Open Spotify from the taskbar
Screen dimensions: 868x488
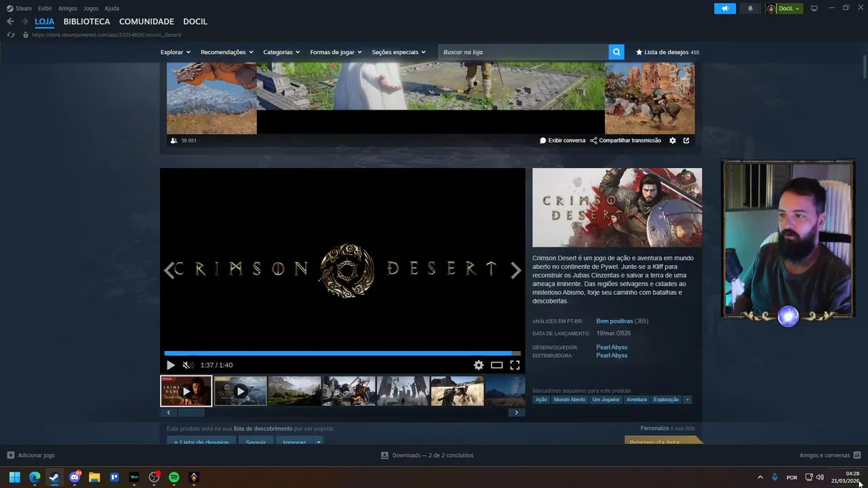point(174,477)
